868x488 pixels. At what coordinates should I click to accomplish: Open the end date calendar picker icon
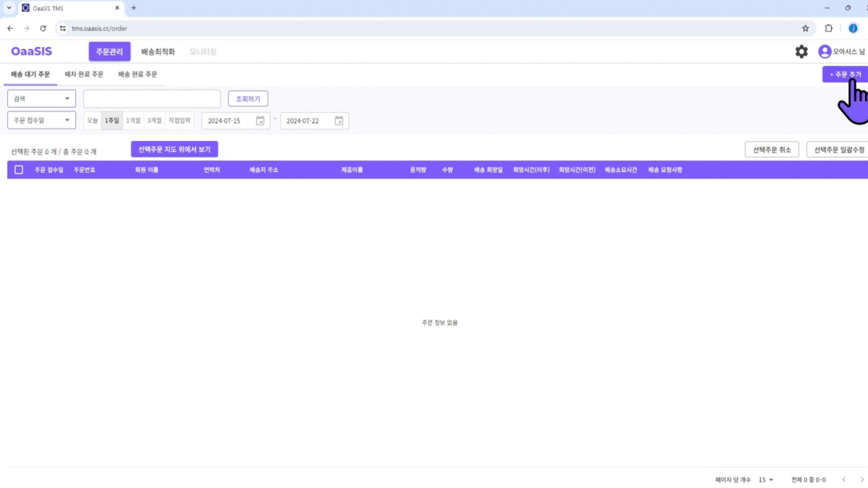(x=339, y=121)
